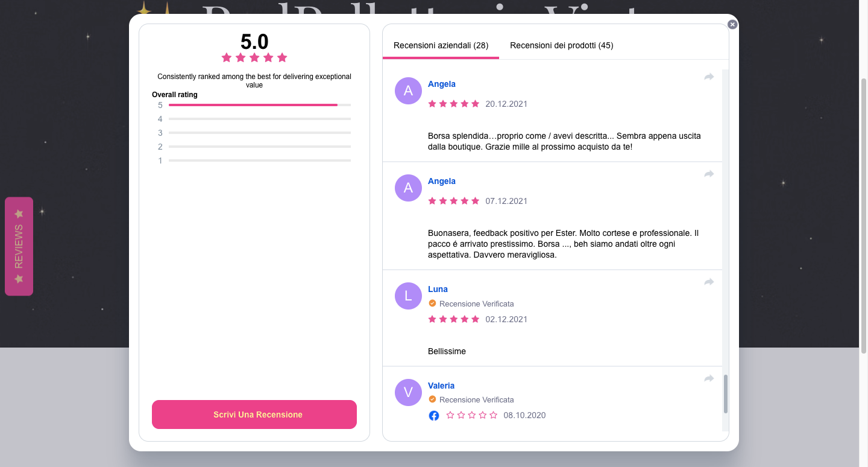Share Angela's review dated 07.12.2021
868x467 pixels.
pyautogui.click(x=709, y=174)
